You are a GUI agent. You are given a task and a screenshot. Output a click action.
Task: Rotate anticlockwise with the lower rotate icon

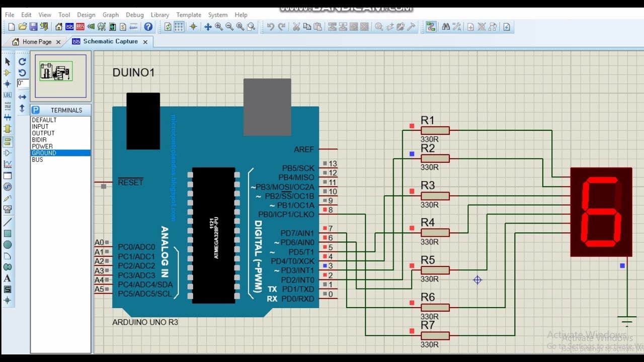click(22, 72)
